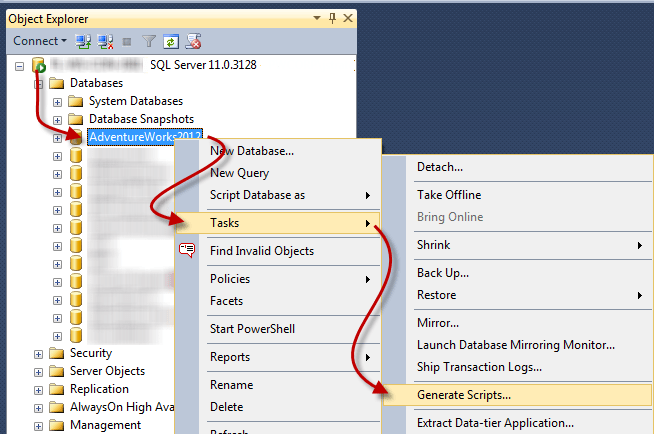Viewport: 654px width, 434px height.
Task: Click the Connect Object Explorer toolbar icon
Action: tap(83, 41)
